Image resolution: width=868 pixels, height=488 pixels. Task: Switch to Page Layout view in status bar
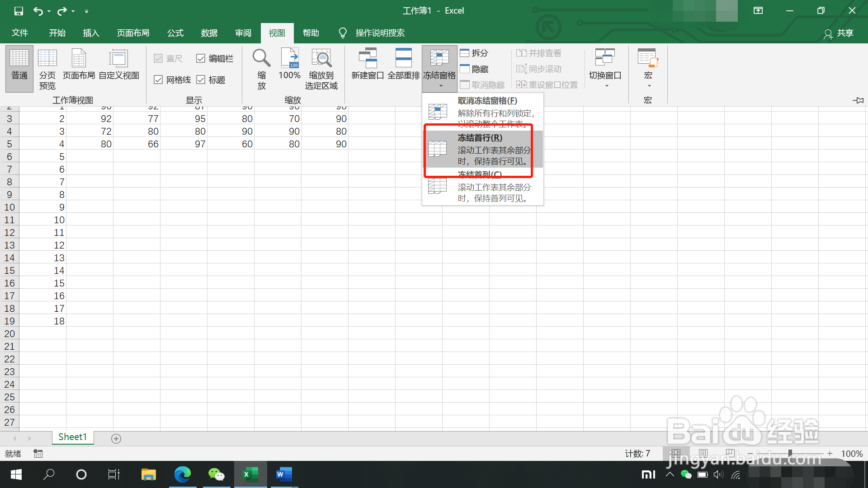point(703,453)
